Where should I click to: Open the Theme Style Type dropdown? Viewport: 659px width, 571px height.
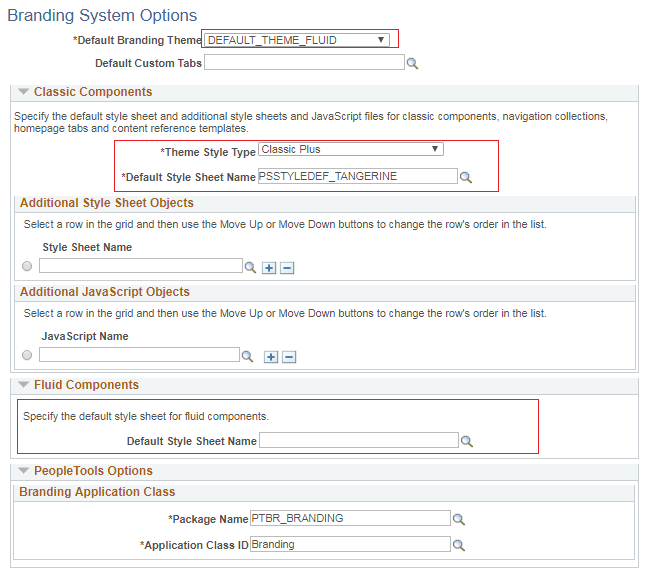(x=350, y=150)
